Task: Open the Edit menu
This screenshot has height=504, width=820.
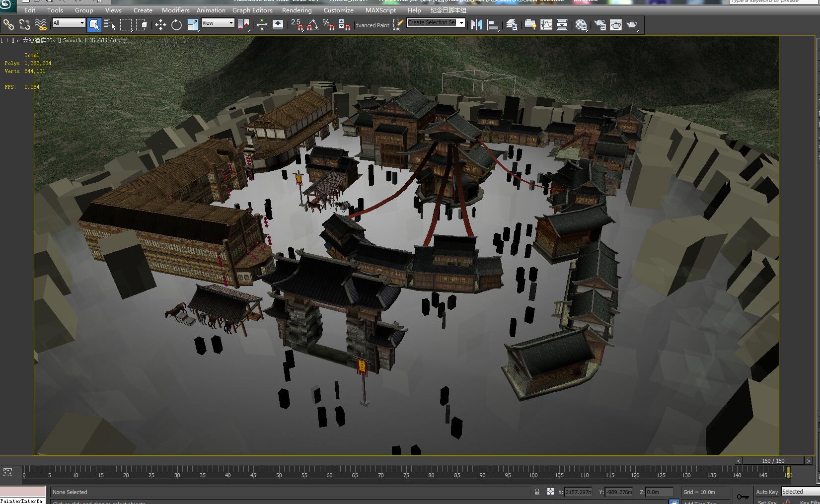Action: tap(30, 10)
